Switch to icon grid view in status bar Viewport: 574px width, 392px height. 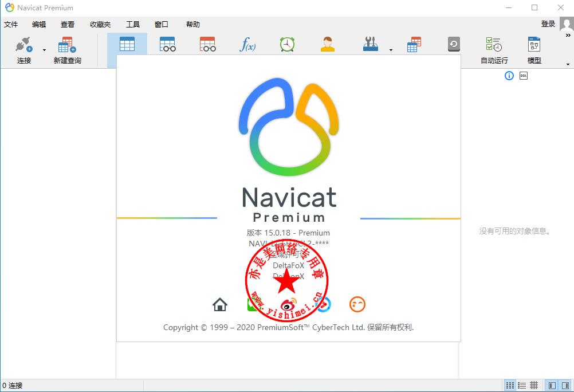(x=510, y=385)
